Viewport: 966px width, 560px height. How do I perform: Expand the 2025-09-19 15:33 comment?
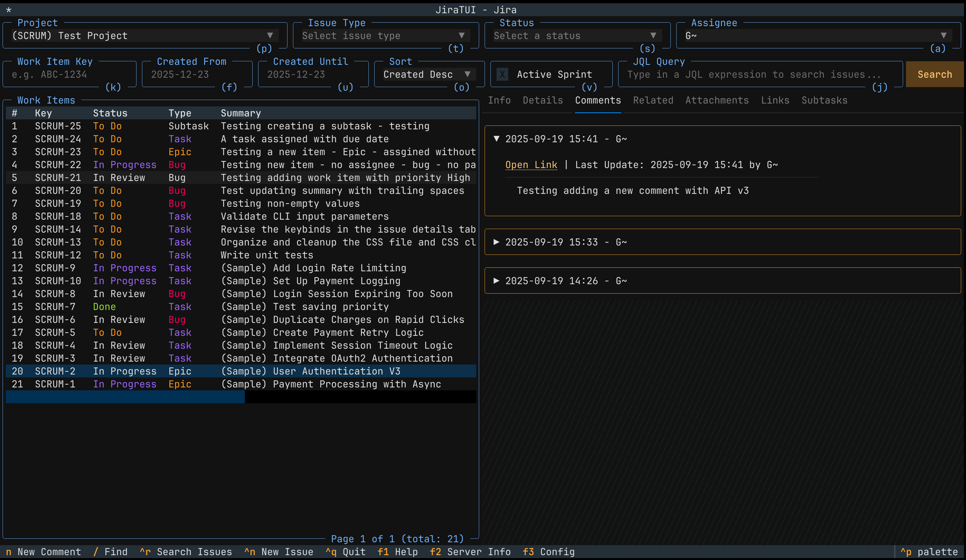pos(496,242)
